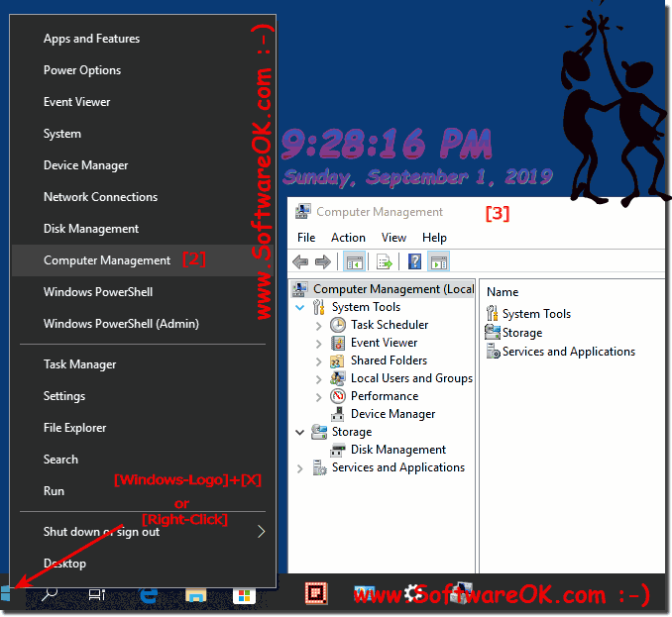Click the Performance gauge icon in tree
Image resolution: width=672 pixels, height=617 pixels.
tap(338, 396)
